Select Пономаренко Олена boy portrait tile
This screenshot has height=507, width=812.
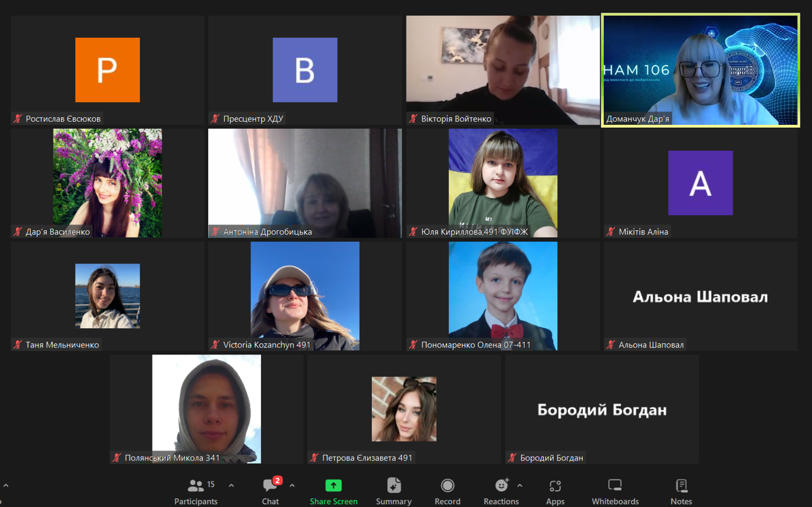[x=503, y=296]
